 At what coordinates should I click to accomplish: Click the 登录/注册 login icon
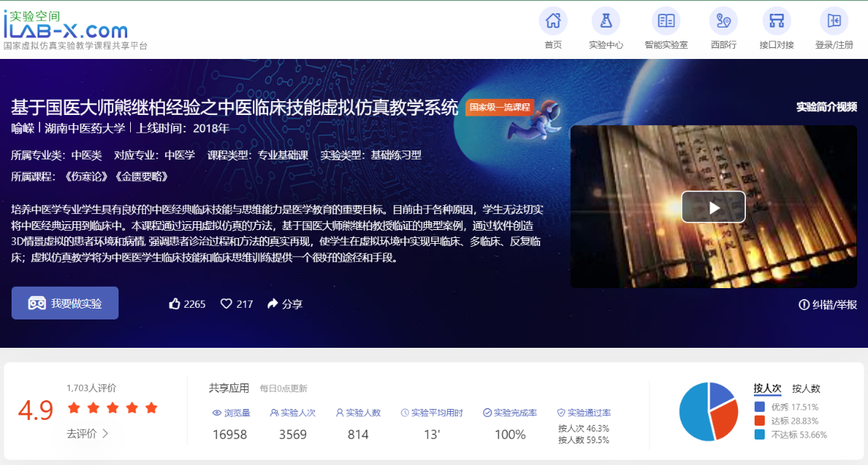[834, 21]
